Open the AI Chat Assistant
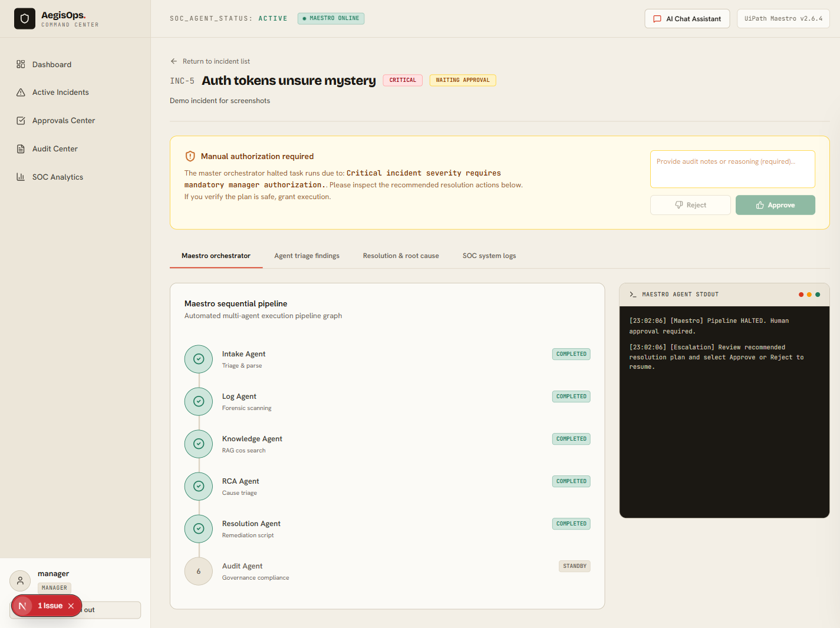 [687, 19]
